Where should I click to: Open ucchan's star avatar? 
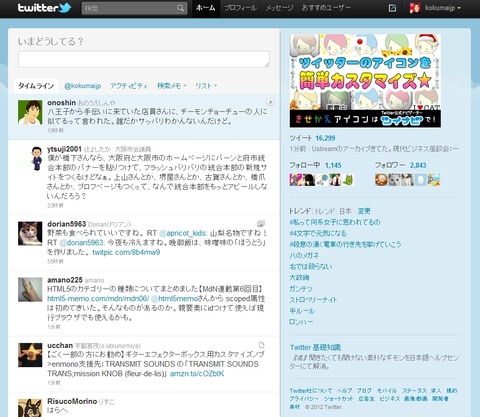click(30, 355)
